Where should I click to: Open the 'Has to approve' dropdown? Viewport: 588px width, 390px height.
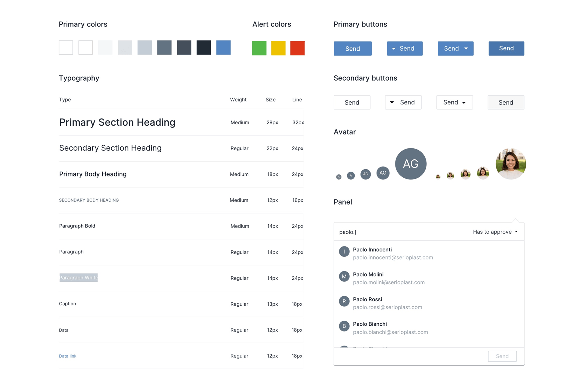(x=495, y=232)
